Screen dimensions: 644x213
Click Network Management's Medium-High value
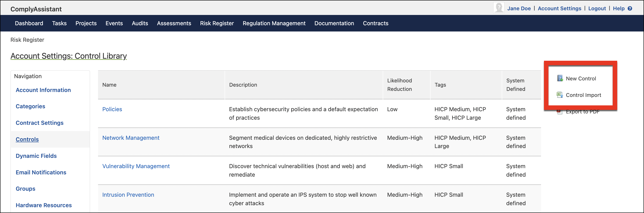(x=405, y=138)
